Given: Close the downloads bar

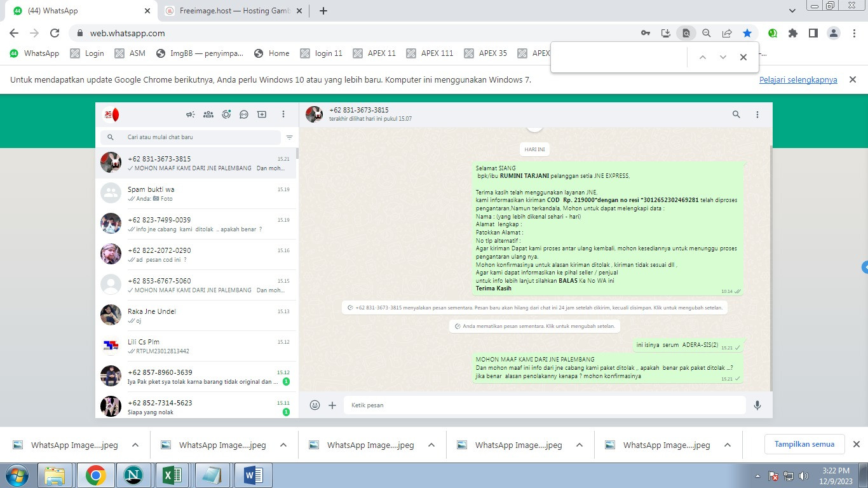Looking at the screenshot, I should (x=856, y=444).
